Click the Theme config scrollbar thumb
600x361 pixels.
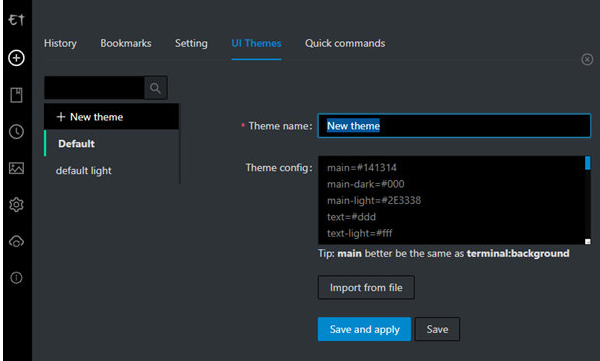point(588,163)
